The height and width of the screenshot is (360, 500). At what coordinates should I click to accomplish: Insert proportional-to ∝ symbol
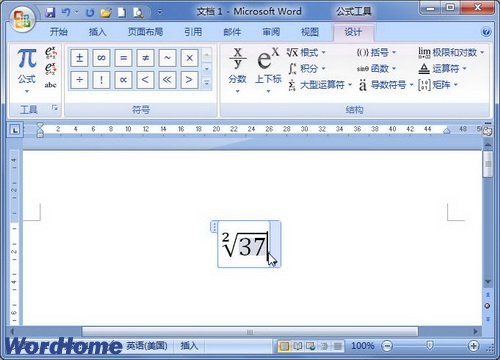click(x=123, y=80)
